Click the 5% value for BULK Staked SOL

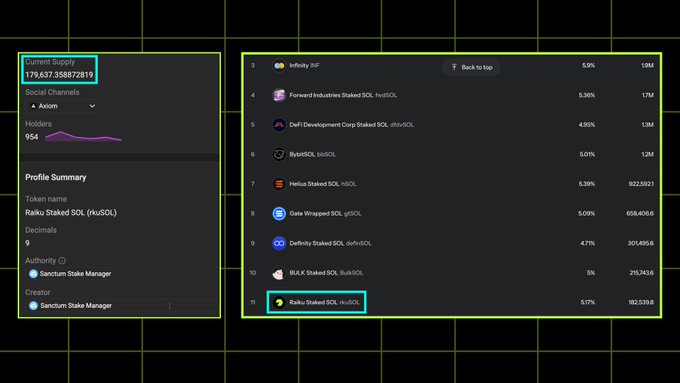pyautogui.click(x=591, y=273)
